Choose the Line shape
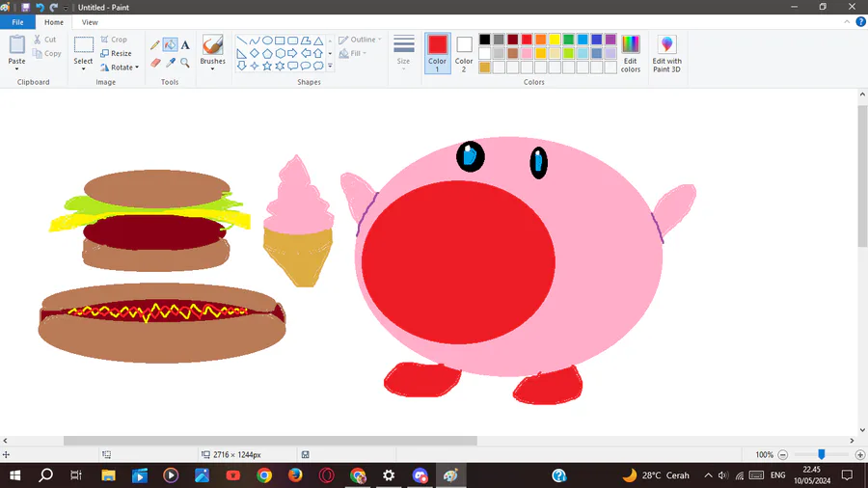868x488 pixels. click(242, 41)
